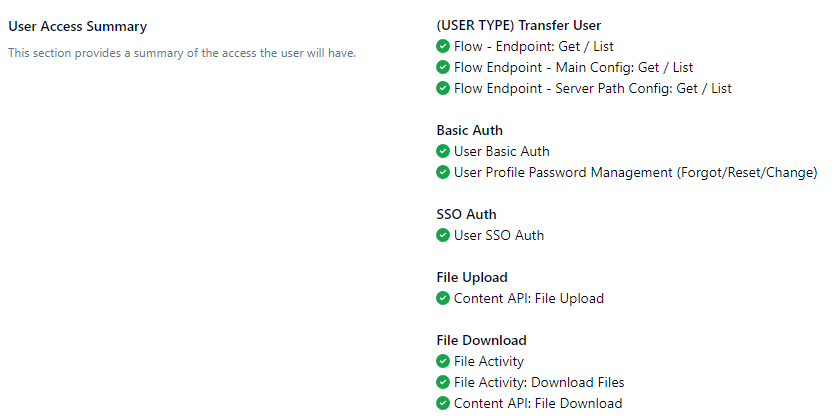Click green check beside User Basic Auth
Viewport: 838px width, 416px height.
(x=443, y=151)
